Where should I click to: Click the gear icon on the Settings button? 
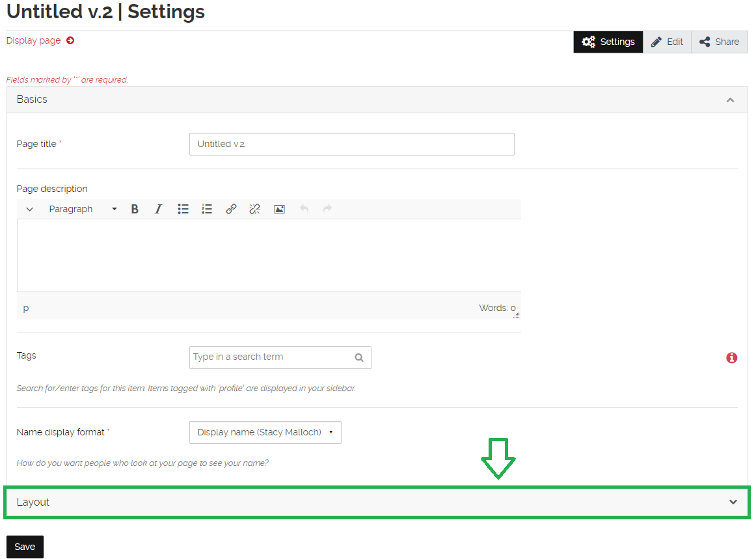[x=588, y=41]
